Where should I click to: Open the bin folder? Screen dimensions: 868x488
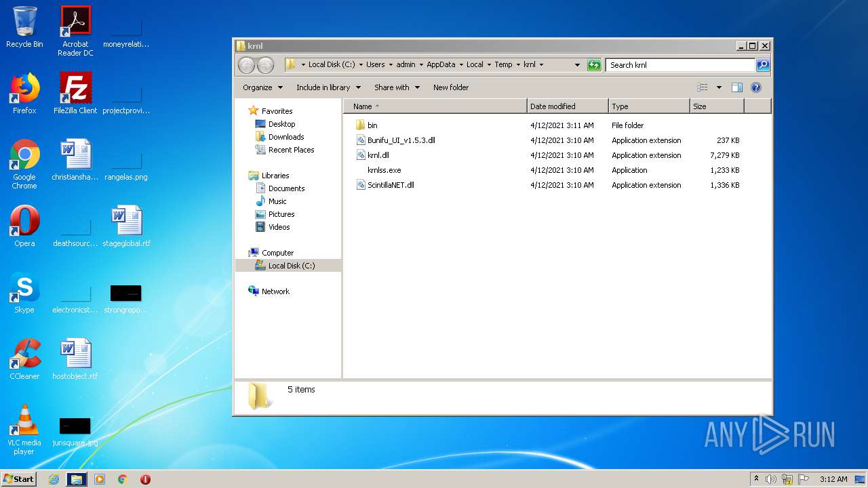372,125
